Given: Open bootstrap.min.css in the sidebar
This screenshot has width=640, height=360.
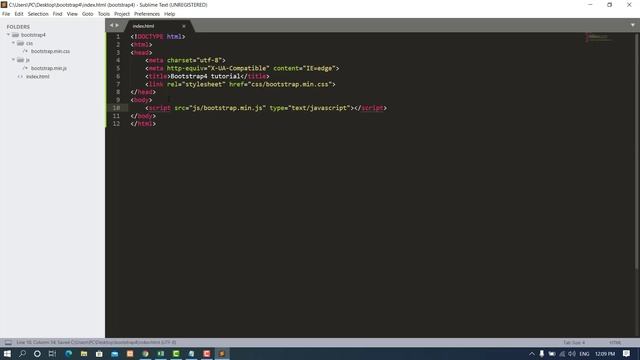Looking at the screenshot, I should (50, 51).
